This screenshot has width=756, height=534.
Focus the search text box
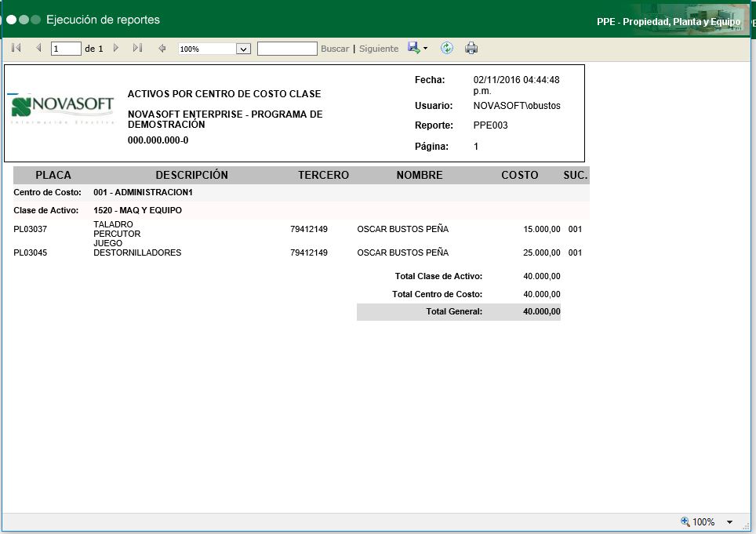[287, 49]
